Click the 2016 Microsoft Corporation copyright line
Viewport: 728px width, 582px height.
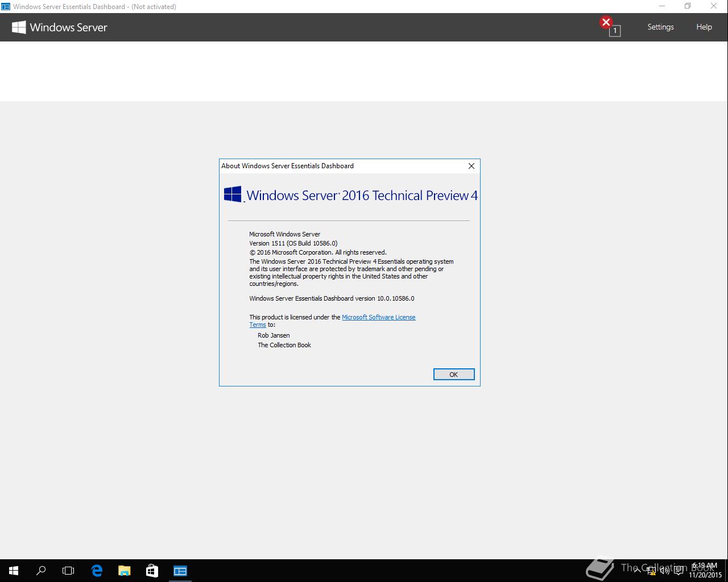pyautogui.click(x=318, y=252)
